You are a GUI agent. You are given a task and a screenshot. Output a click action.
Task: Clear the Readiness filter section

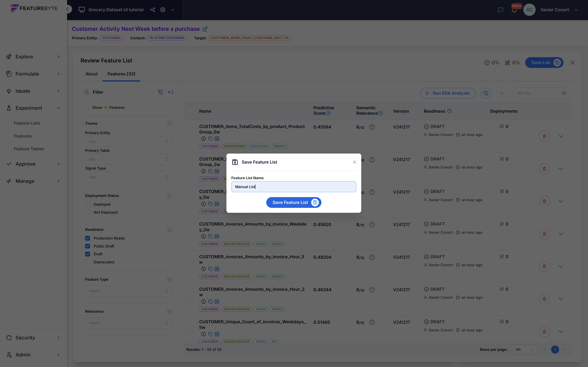coord(169,230)
